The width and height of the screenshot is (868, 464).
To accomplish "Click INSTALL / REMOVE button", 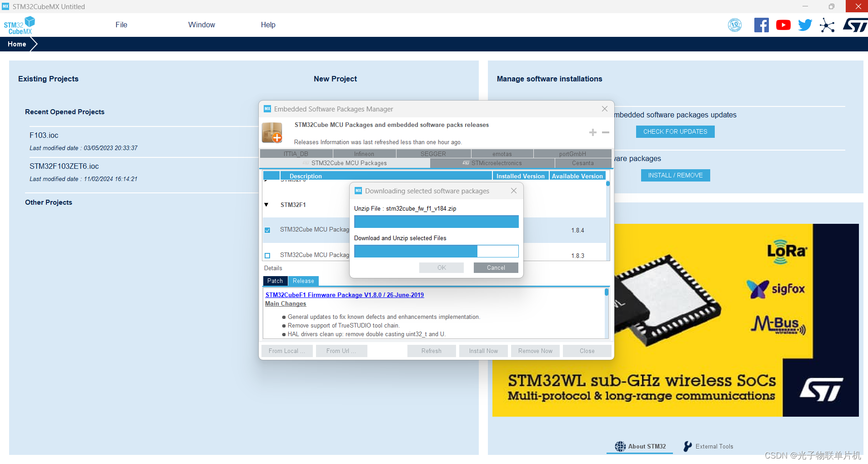I will pos(676,175).
